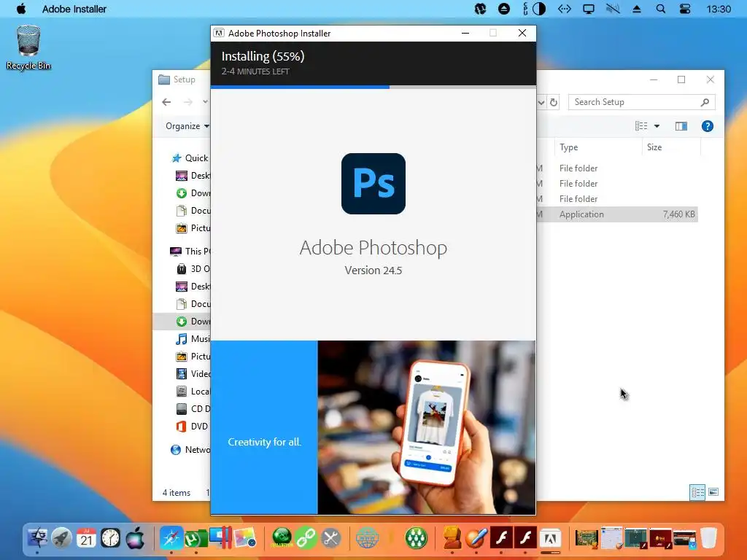Open the Recycle Bin desktop icon
This screenshot has width=747, height=560.
click(x=28, y=47)
